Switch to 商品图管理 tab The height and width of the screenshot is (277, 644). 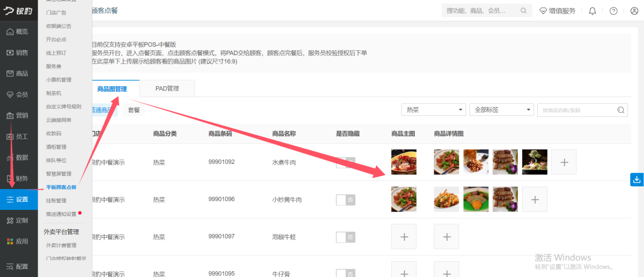(x=112, y=88)
